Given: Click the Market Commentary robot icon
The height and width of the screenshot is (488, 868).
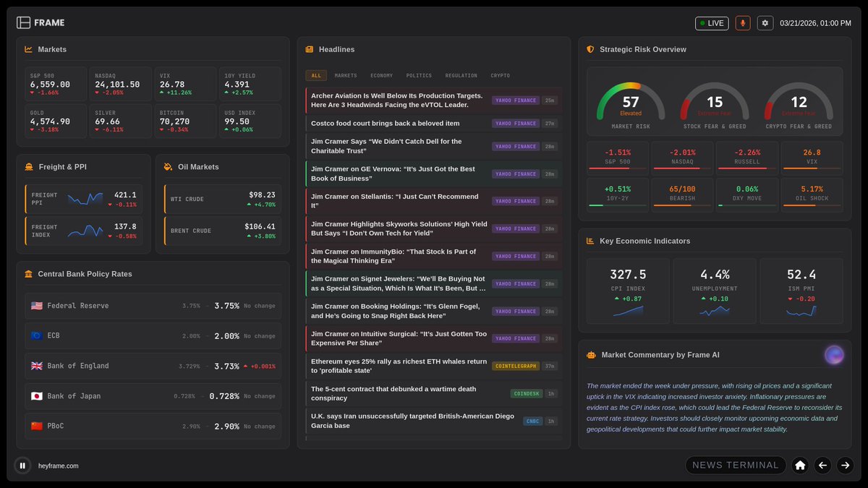Looking at the screenshot, I should pos(591,355).
